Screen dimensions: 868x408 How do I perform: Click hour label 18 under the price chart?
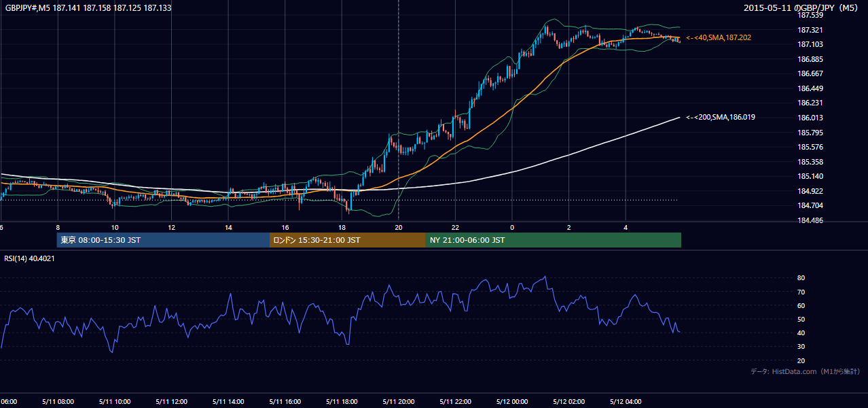tap(342, 227)
